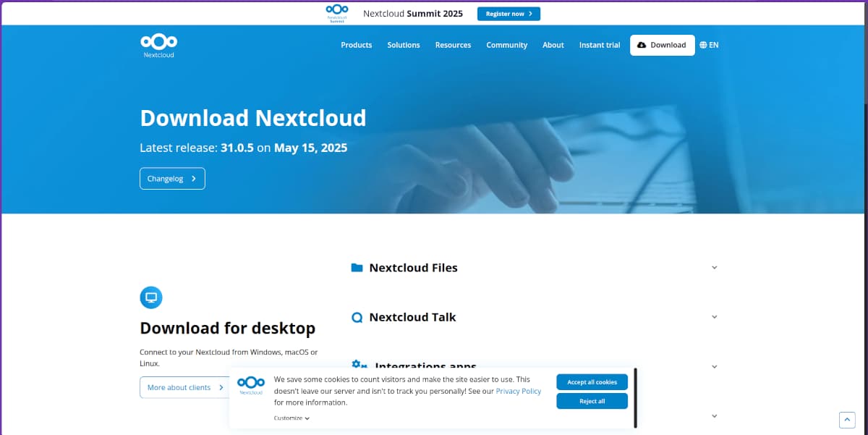Click the cookie banner scrollbar
The image size is (868, 435).
pos(636,398)
